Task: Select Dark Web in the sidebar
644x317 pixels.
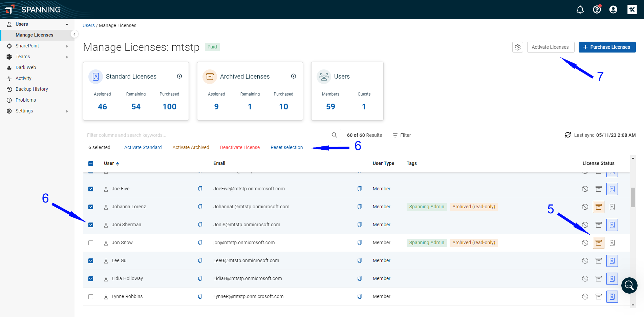Action: pos(26,67)
